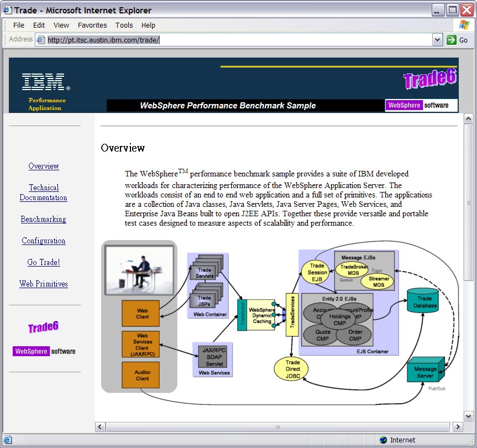Click the "Overview" page heading
The image size is (477, 448).
point(123,148)
